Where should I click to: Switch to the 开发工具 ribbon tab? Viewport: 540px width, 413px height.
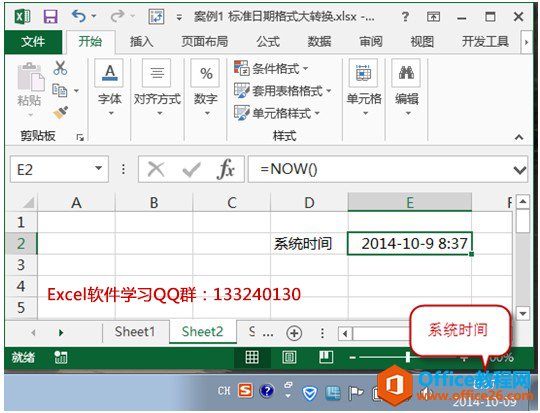[x=485, y=42]
